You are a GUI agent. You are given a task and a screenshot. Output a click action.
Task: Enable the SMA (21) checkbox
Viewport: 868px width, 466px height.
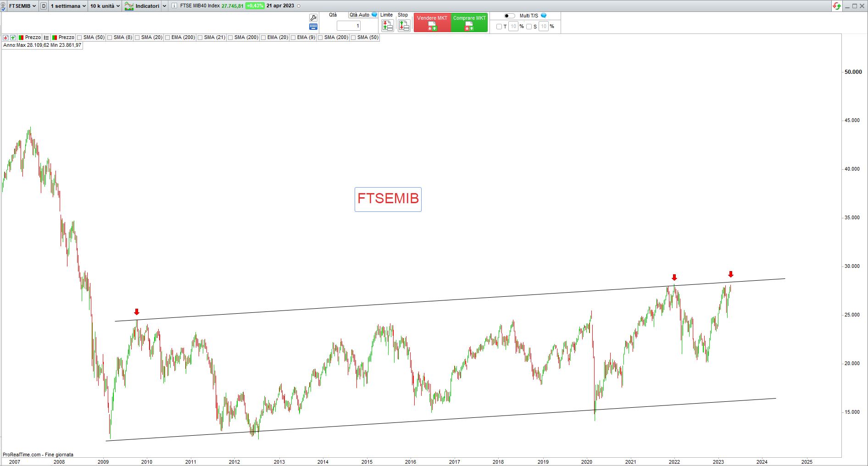(x=200, y=38)
